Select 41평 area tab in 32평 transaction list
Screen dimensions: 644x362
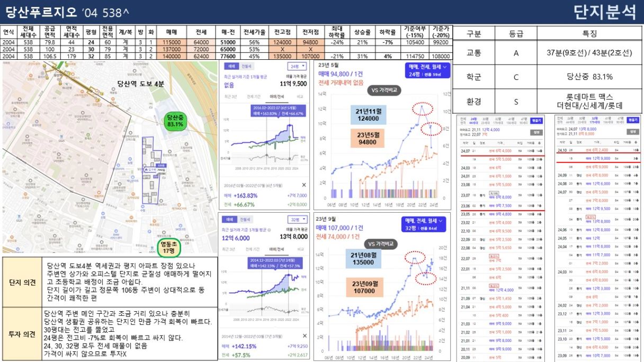point(608,119)
